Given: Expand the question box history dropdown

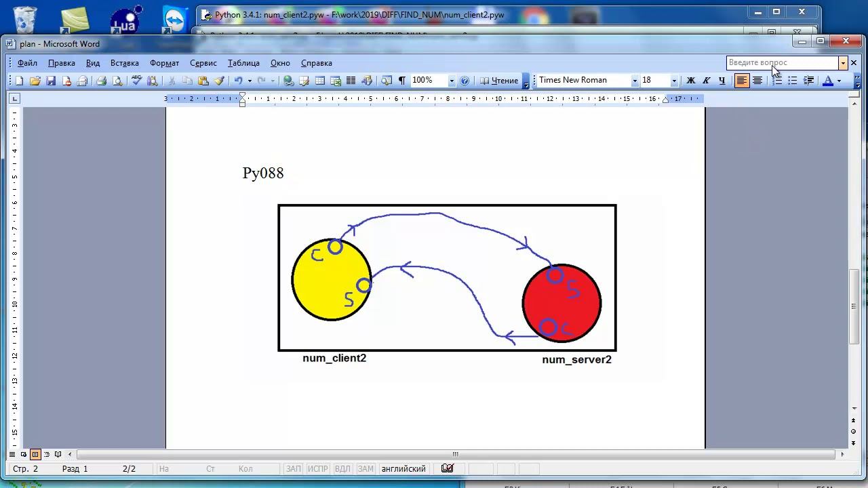Looking at the screenshot, I should click(x=843, y=63).
